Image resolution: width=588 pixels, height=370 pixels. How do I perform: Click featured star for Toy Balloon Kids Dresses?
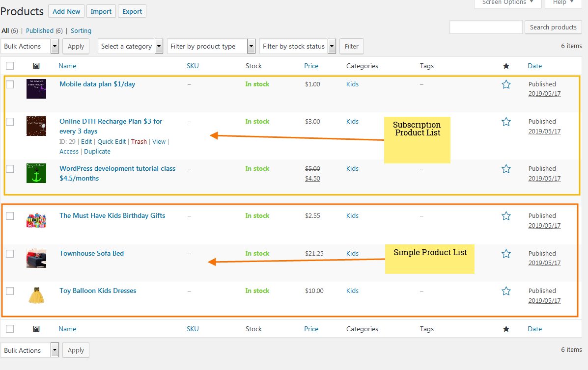coord(506,291)
